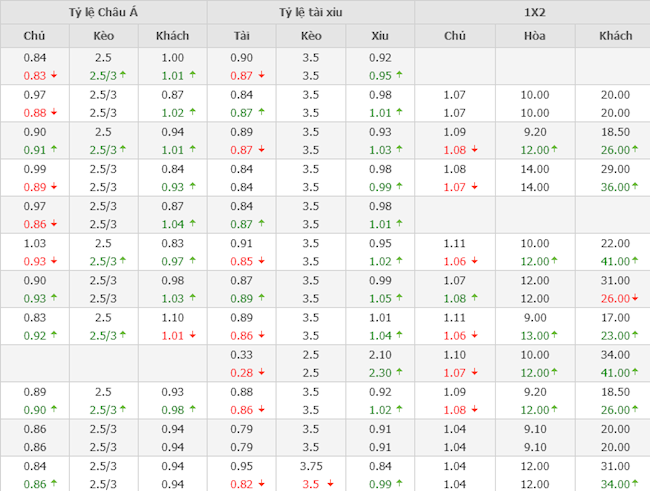
Task: Pick the 9.00 Hòa odds value
Action: 534,318
